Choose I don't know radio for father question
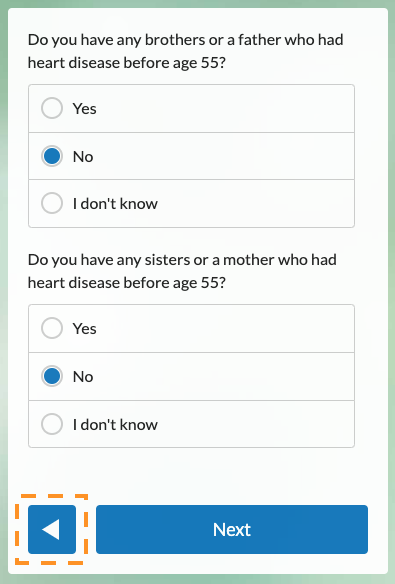The width and height of the screenshot is (395, 584). 52,203
